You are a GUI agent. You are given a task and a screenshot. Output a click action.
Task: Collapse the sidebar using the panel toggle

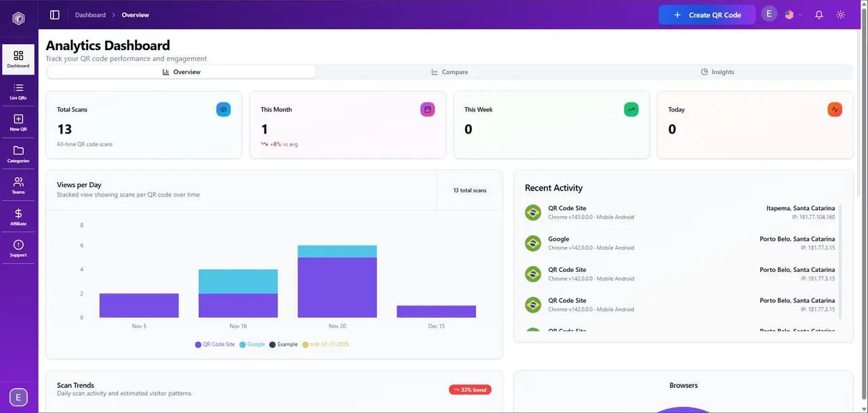click(54, 14)
